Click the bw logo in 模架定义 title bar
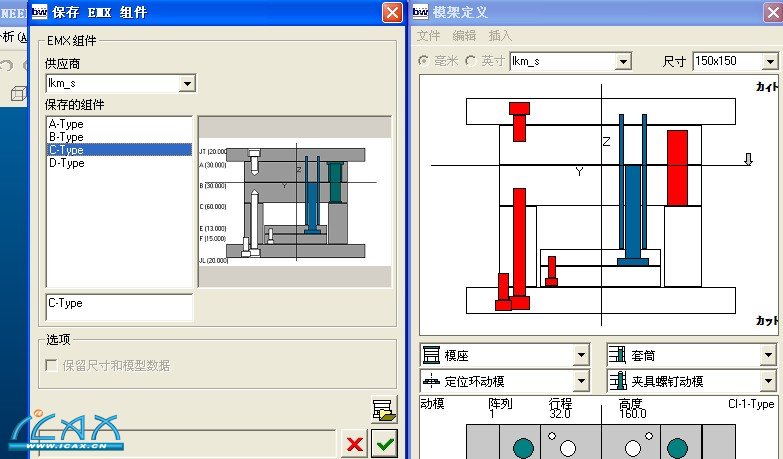 [x=420, y=12]
